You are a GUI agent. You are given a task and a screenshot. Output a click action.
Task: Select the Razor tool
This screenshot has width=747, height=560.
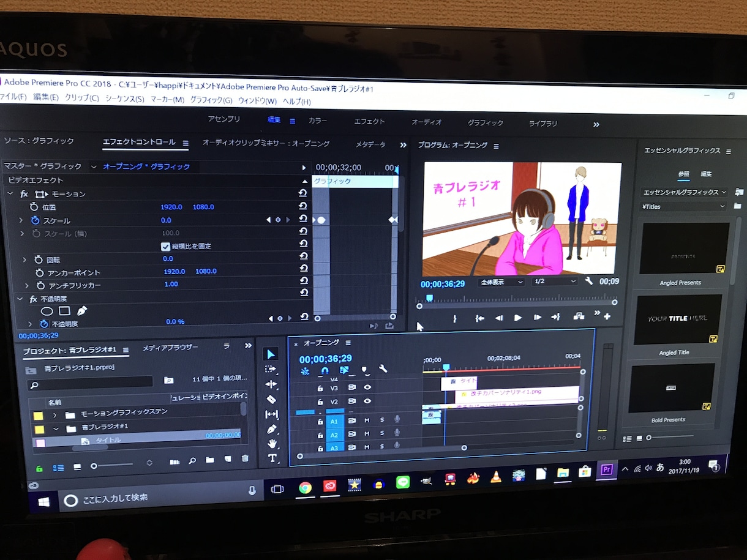pyautogui.click(x=272, y=399)
